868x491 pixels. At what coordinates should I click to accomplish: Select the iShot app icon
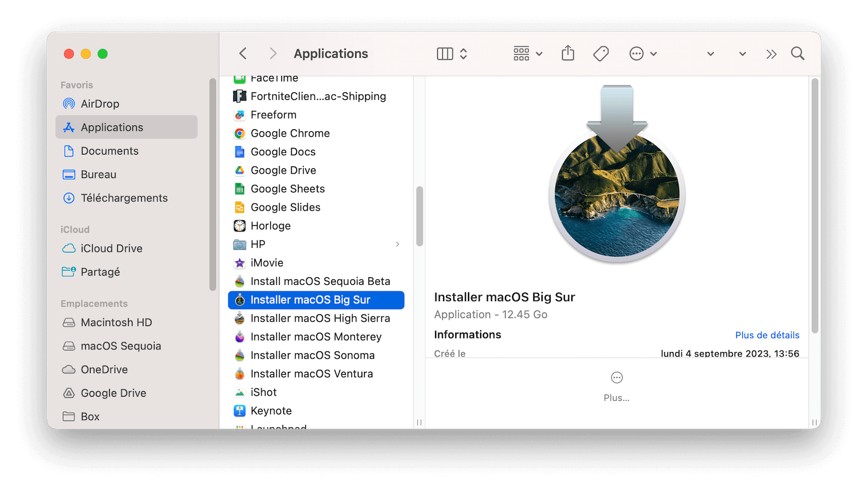[240, 392]
